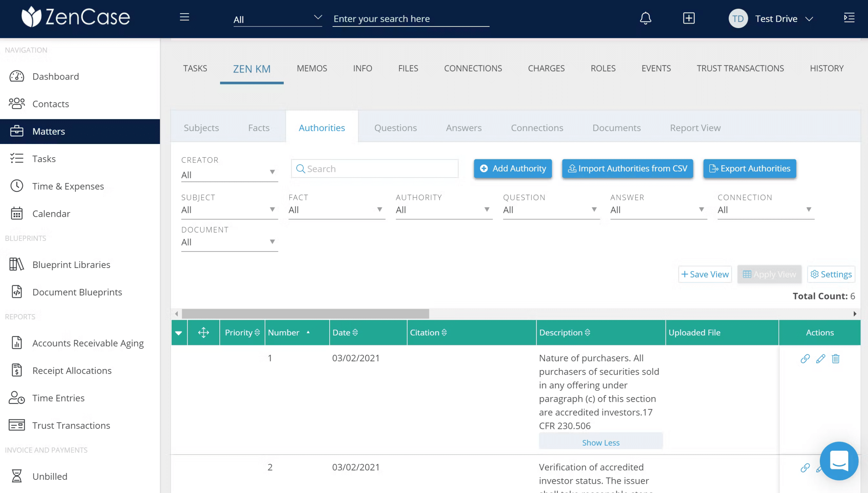Click the quick-add plus square icon

pos(689,18)
